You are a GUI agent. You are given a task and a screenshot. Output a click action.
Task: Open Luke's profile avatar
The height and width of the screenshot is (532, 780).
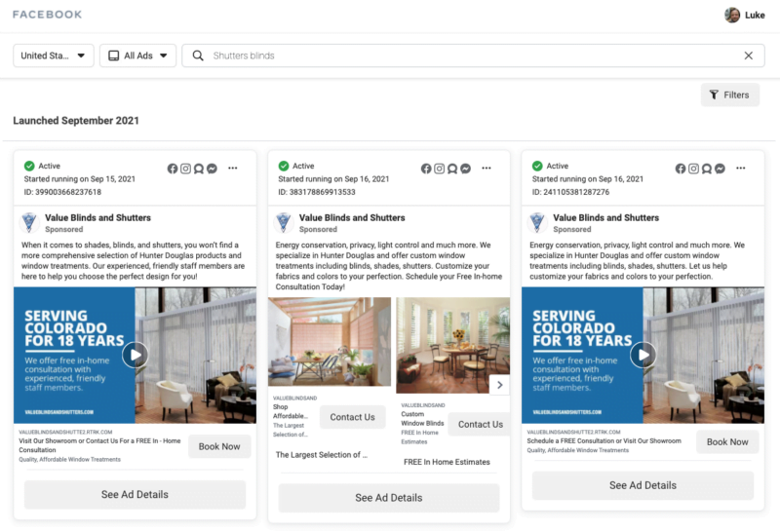[x=732, y=15]
